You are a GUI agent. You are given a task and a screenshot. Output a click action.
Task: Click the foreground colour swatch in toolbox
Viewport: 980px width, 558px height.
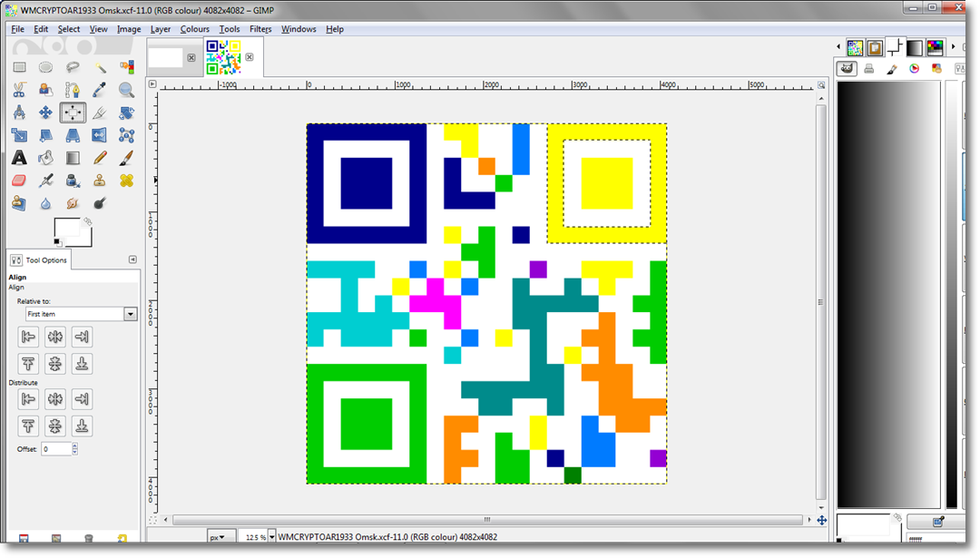[x=66, y=228]
